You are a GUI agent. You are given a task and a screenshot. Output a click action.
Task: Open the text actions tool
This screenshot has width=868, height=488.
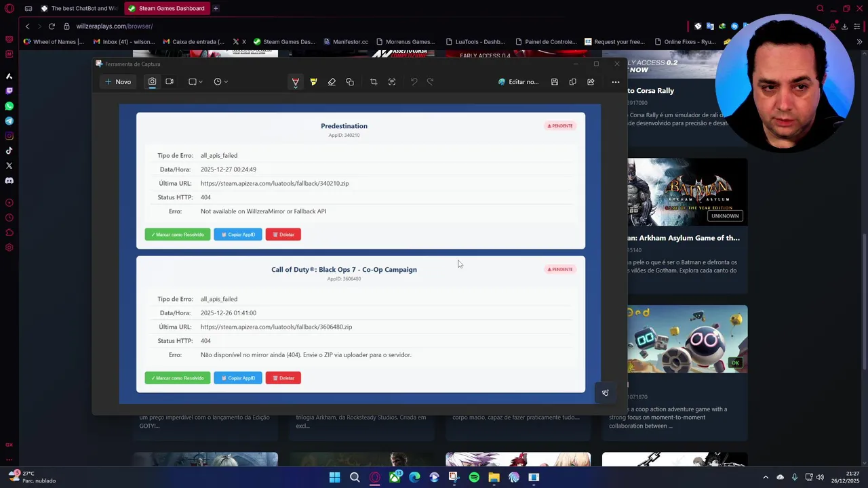click(x=392, y=82)
